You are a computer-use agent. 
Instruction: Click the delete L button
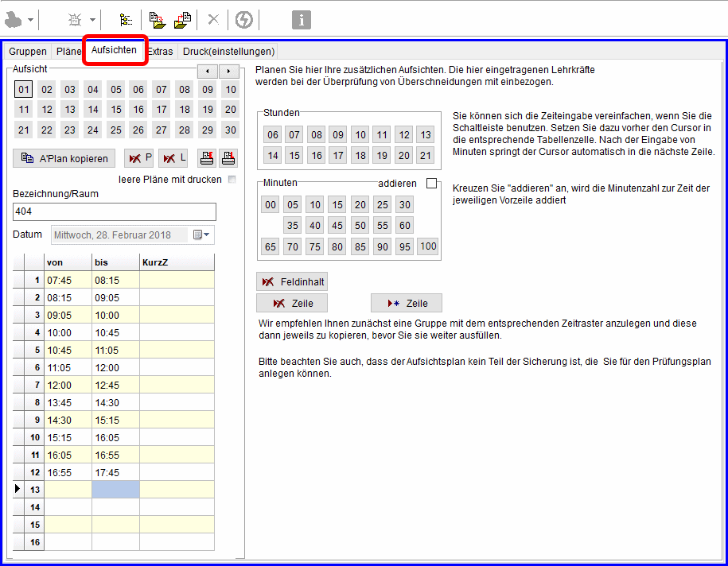pyautogui.click(x=173, y=158)
